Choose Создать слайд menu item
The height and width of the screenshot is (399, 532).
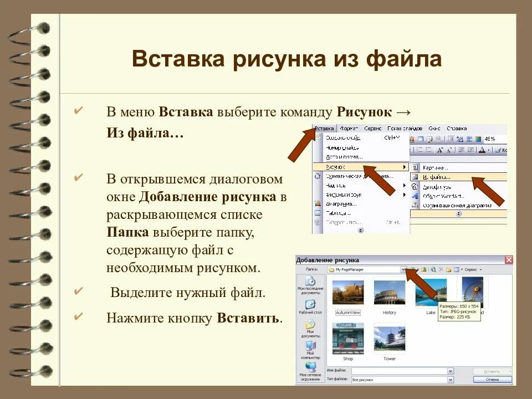click(362, 138)
